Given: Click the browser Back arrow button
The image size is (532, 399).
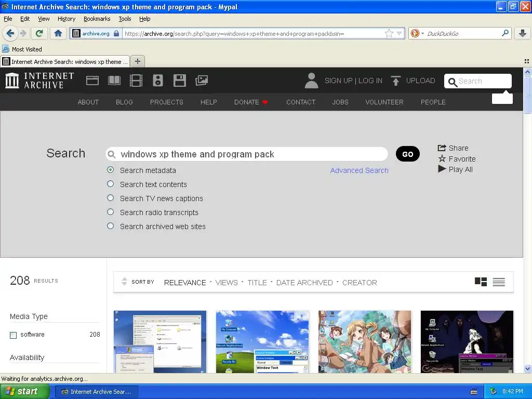Looking at the screenshot, I should click(10, 33).
